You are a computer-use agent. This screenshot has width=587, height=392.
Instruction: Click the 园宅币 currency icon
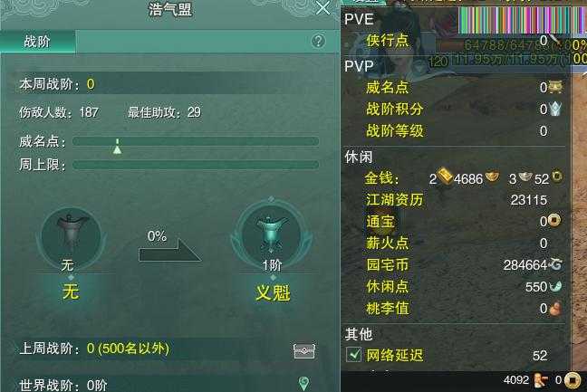click(555, 264)
